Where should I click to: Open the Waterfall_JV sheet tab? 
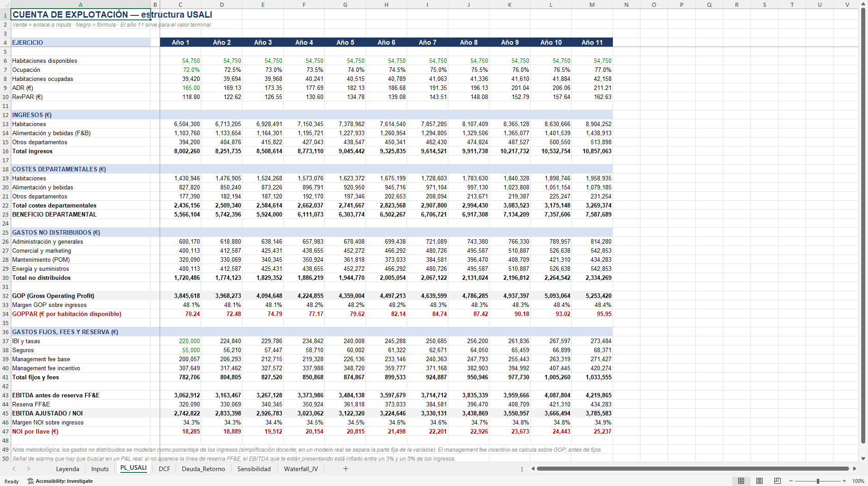[x=301, y=469]
